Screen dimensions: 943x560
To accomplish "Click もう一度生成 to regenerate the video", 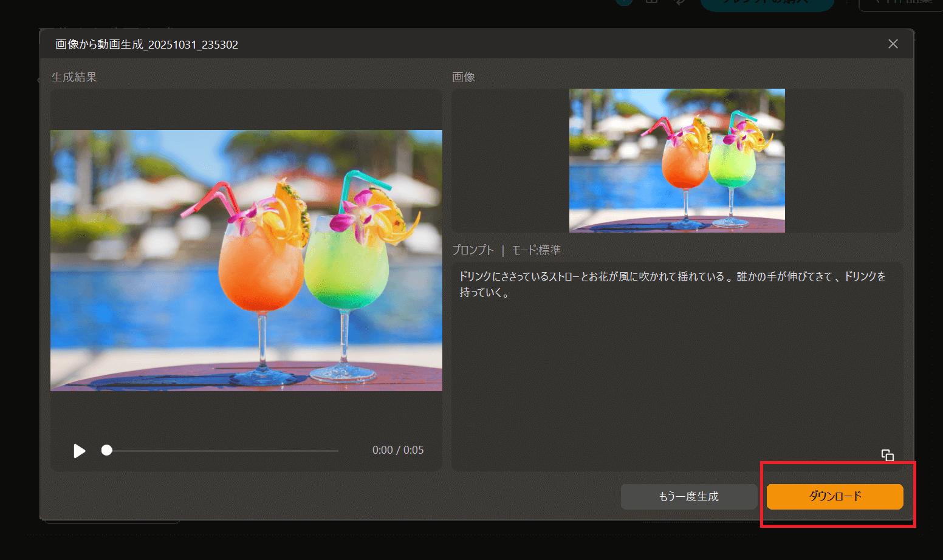I will (688, 496).
